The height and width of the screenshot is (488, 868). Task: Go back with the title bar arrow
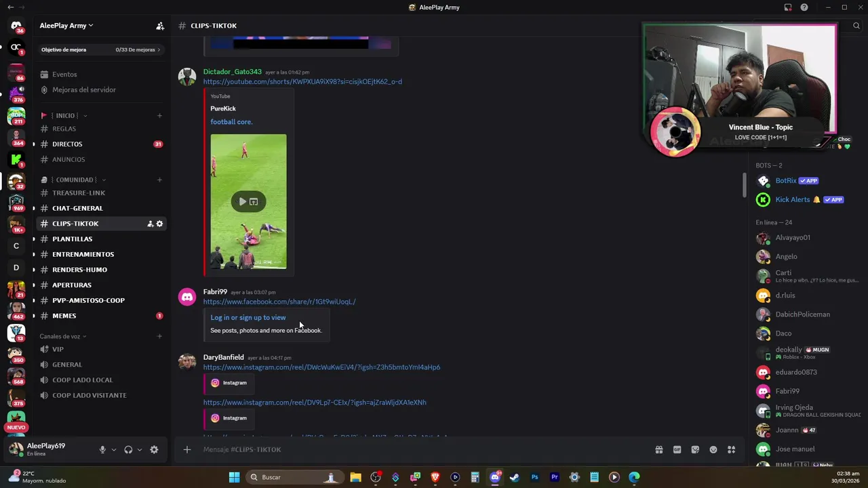pyautogui.click(x=10, y=7)
